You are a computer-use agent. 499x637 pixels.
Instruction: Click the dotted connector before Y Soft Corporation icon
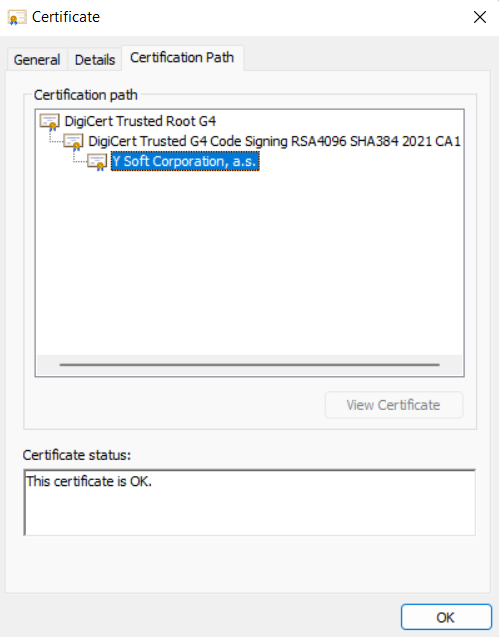80,158
